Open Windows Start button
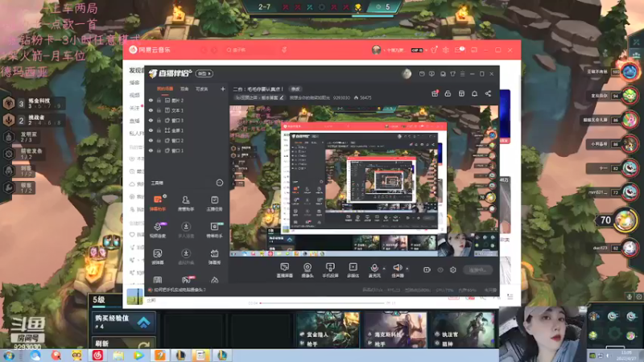 pos(9,356)
